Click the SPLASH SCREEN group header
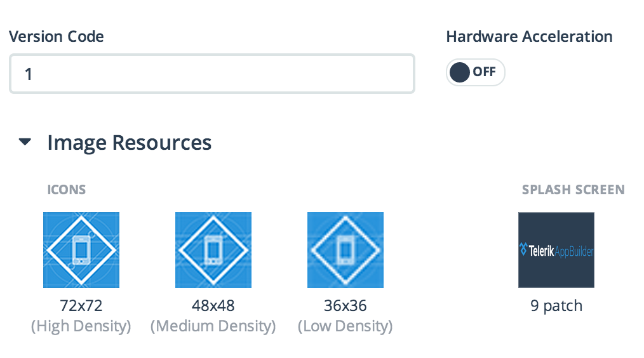644x358 pixels. 573,189
